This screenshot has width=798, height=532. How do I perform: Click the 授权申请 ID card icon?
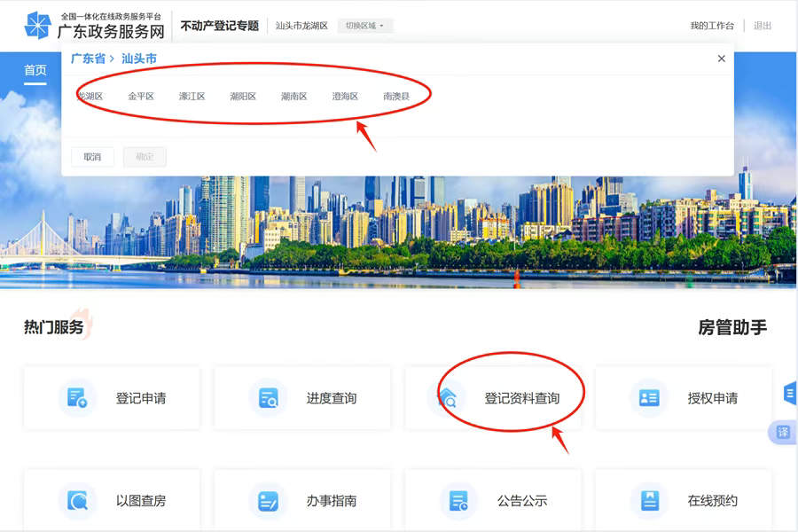pyautogui.click(x=649, y=398)
